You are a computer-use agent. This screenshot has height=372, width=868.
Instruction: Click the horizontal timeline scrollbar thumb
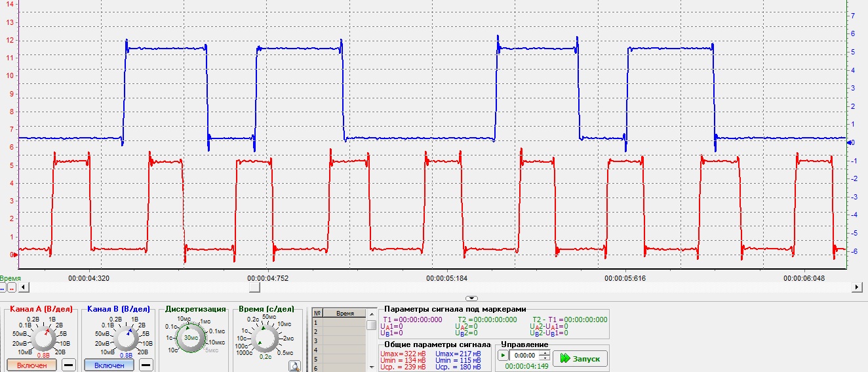[x=255, y=287]
